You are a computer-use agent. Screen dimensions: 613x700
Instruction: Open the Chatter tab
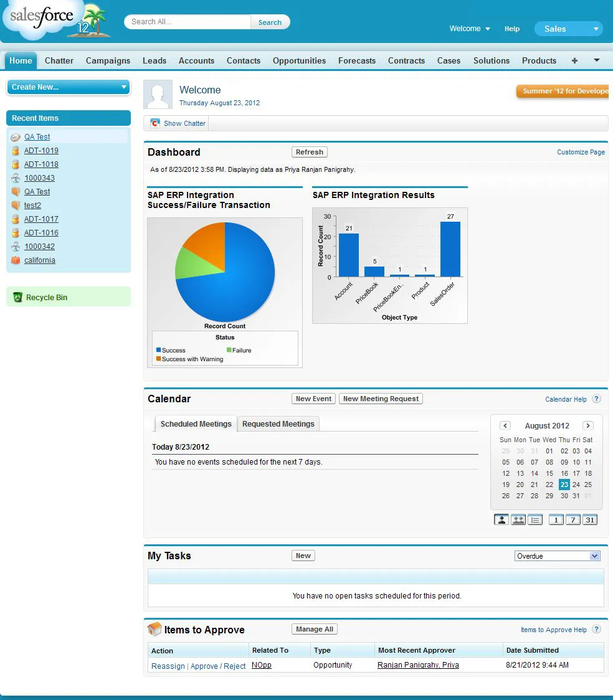click(59, 60)
